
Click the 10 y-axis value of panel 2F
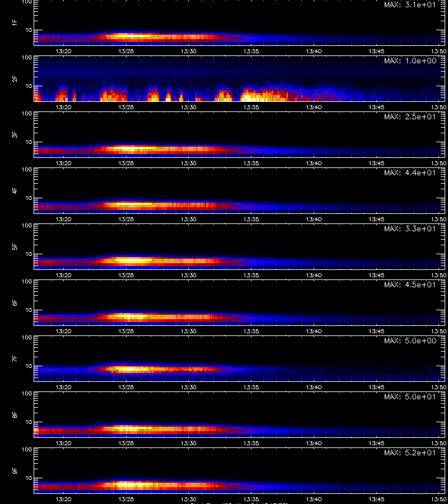(29, 86)
